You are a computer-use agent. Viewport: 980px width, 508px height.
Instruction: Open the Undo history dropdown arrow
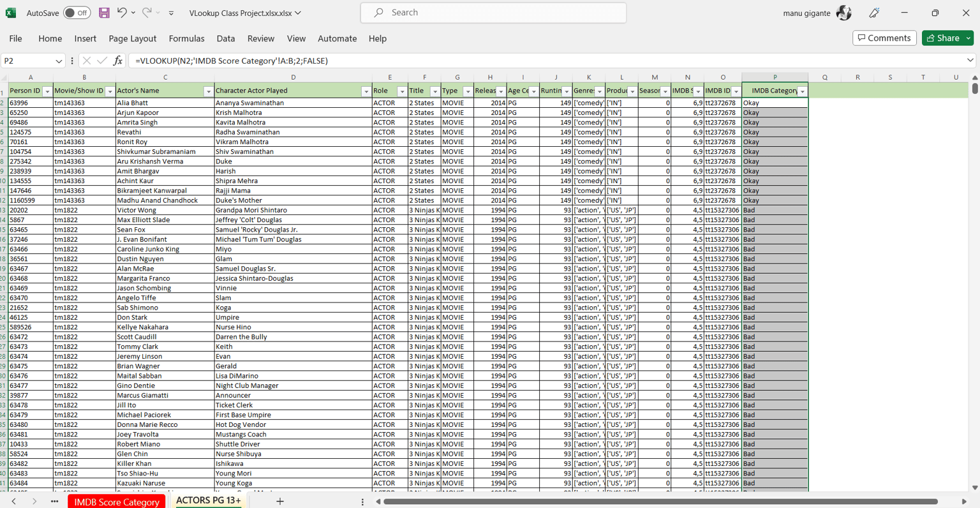click(133, 13)
